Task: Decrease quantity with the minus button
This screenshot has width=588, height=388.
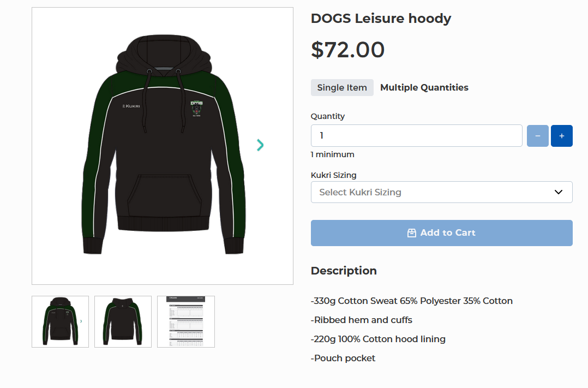Action: click(537, 136)
